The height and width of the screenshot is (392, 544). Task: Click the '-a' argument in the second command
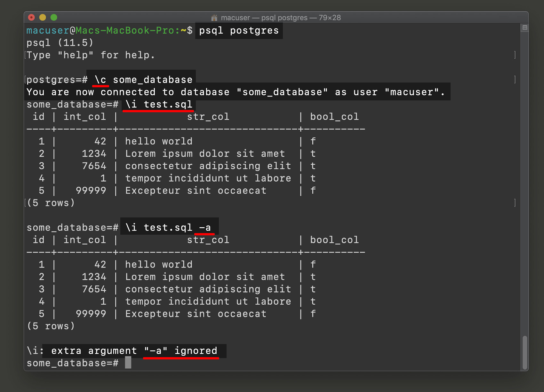coord(205,227)
